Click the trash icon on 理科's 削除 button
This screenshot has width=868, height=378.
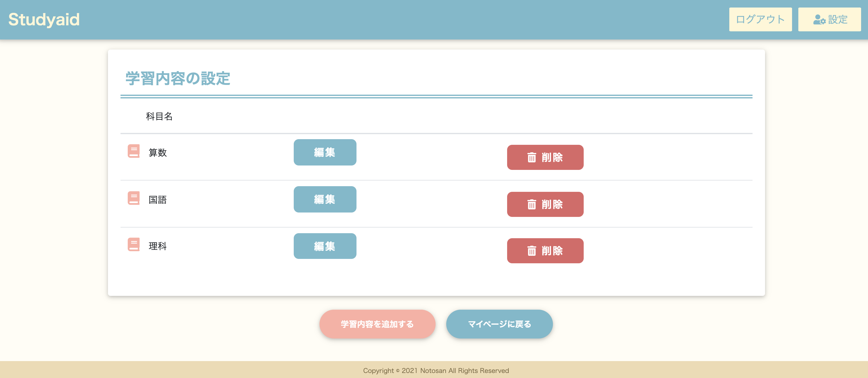[x=531, y=251]
